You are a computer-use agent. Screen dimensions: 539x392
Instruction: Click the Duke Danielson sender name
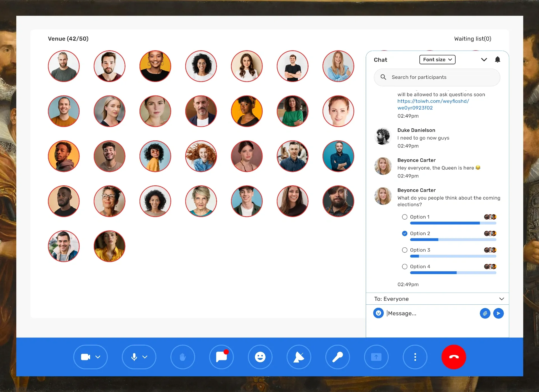[x=416, y=130]
